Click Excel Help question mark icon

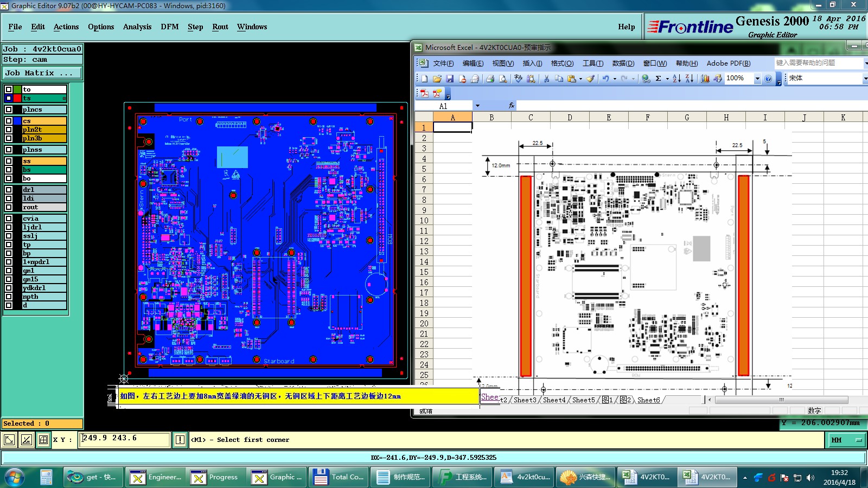coord(768,79)
